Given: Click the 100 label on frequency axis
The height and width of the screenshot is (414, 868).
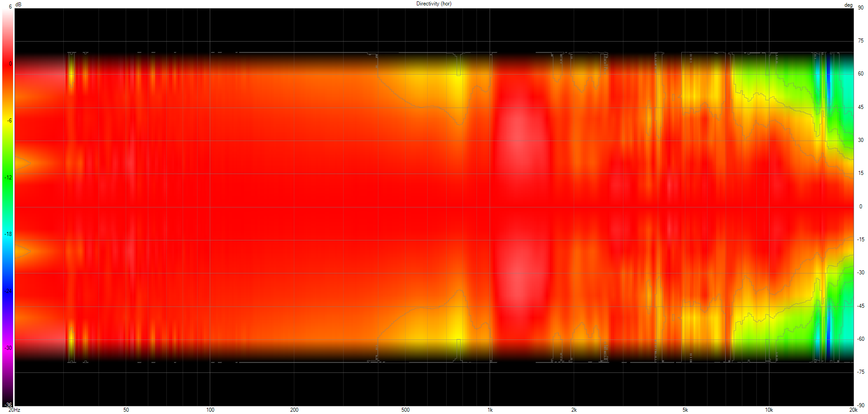Looking at the screenshot, I should [210, 410].
